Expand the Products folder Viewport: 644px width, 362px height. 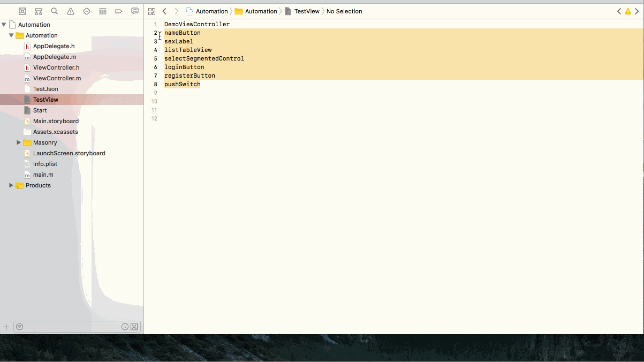click(x=11, y=185)
